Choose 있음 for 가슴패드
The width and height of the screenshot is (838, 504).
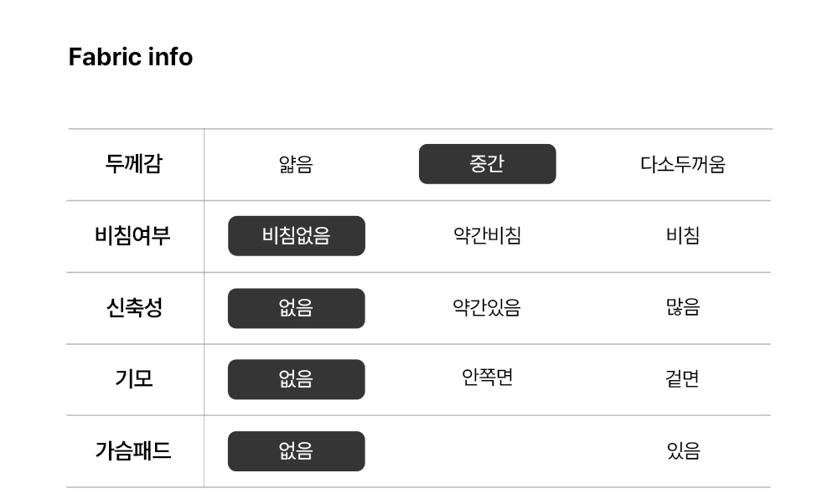click(682, 451)
